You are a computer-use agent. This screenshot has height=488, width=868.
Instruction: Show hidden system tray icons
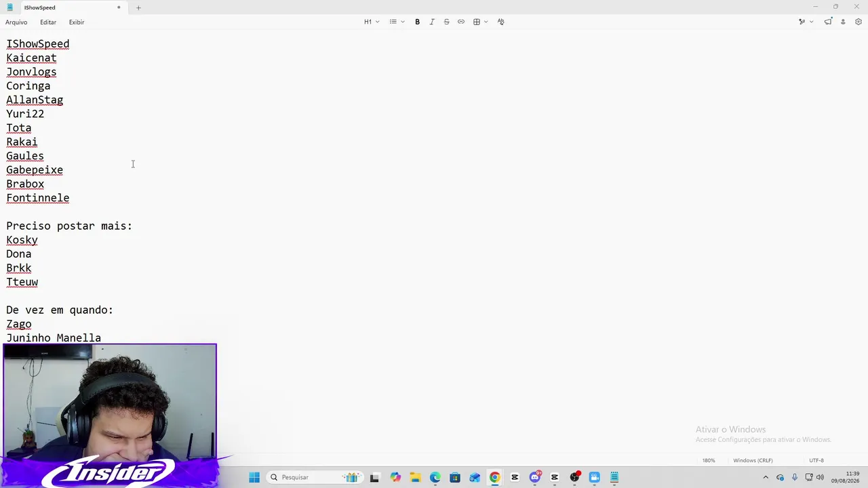(766, 477)
